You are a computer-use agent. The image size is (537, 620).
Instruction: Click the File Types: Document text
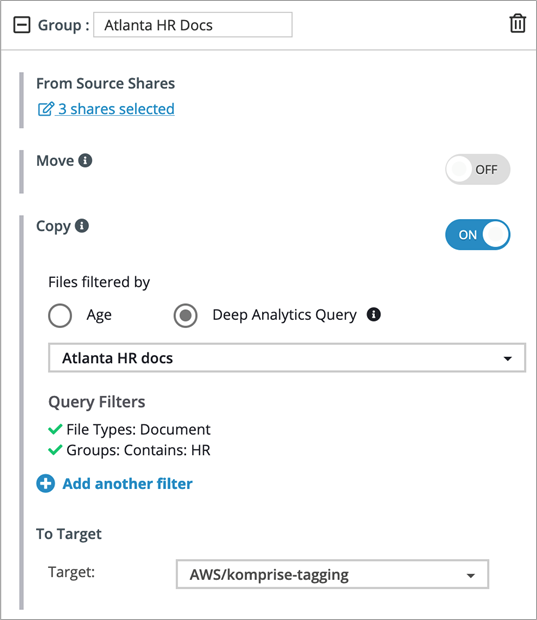138,429
